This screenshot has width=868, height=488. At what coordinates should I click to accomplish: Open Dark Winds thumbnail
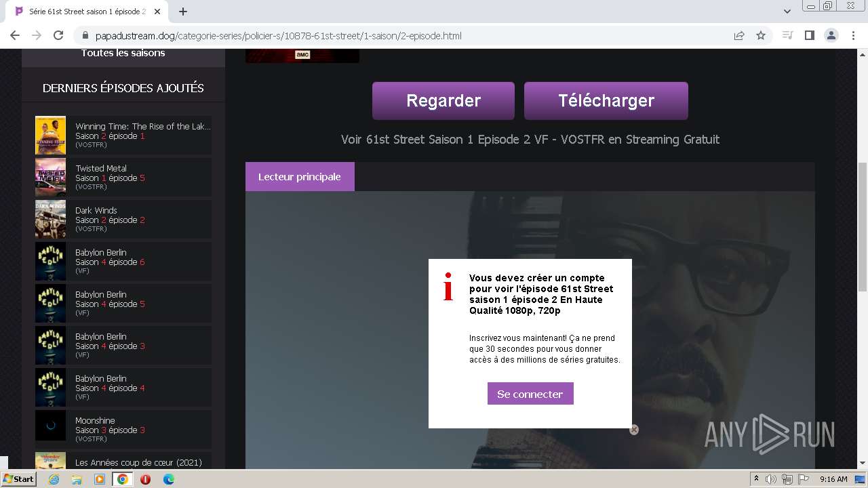[50, 220]
